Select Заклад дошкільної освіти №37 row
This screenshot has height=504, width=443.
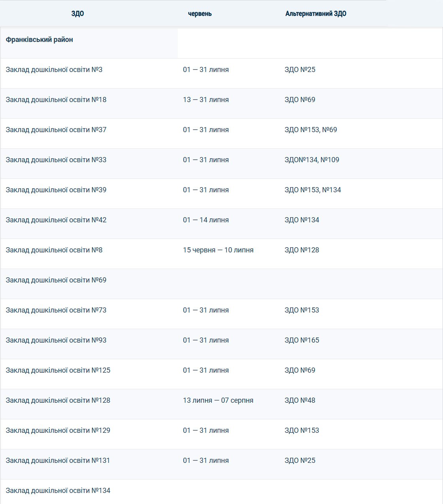tap(221, 134)
